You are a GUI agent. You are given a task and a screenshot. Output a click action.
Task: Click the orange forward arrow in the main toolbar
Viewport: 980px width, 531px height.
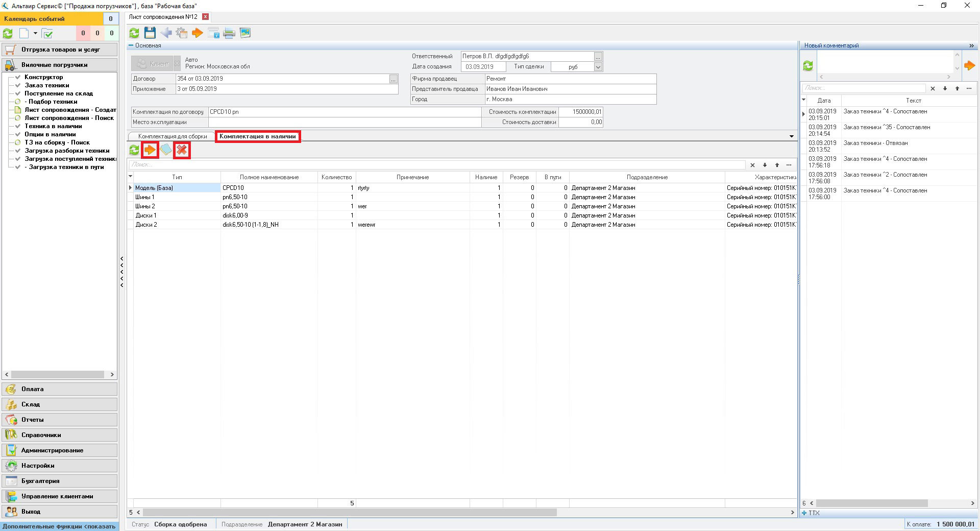pyautogui.click(x=198, y=33)
